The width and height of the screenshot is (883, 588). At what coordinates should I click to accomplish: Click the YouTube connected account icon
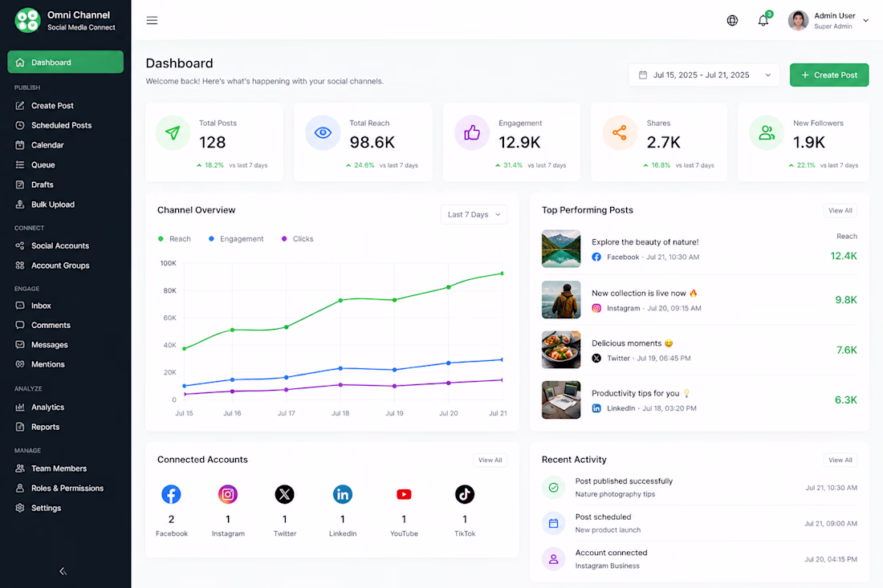point(404,494)
